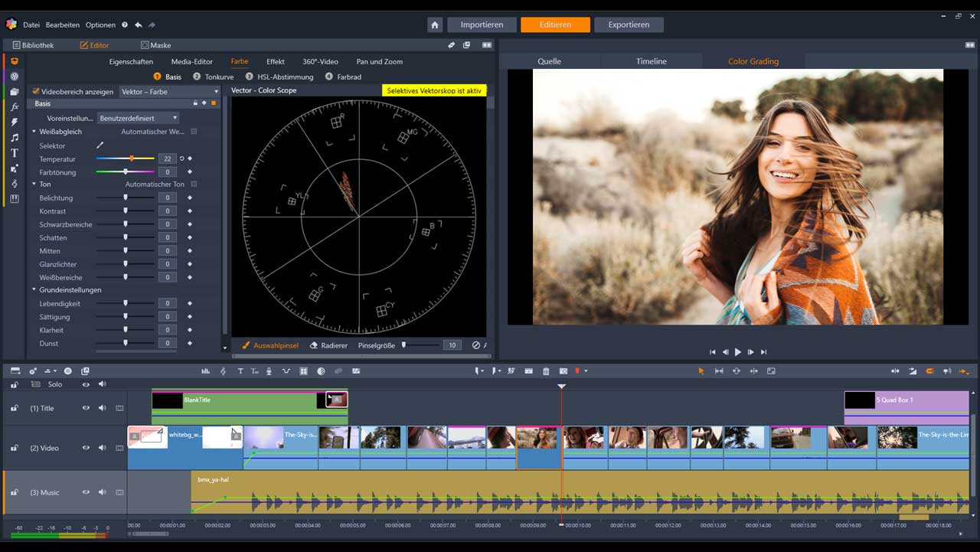Click the home icon button
This screenshot has height=552, width=980.
point(435,24)
